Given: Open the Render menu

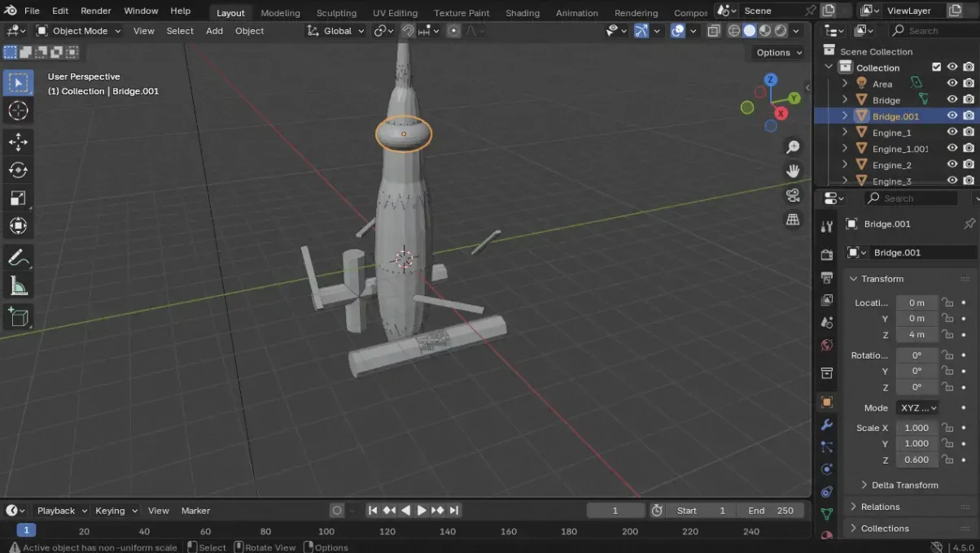Looking at the screenshot, I should 96,11.
